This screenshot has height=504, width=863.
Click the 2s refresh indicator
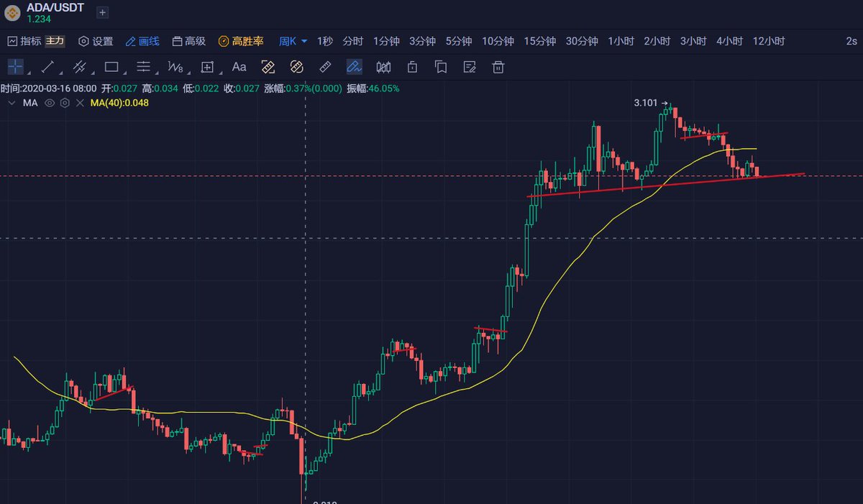851,41
